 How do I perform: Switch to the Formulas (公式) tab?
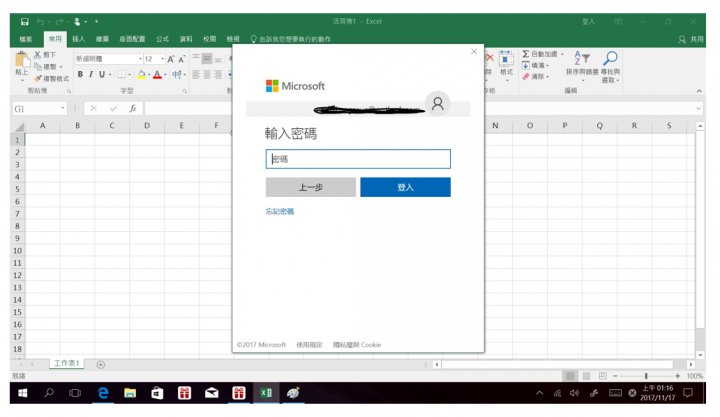pyautogui.click(x=162, y=39)
